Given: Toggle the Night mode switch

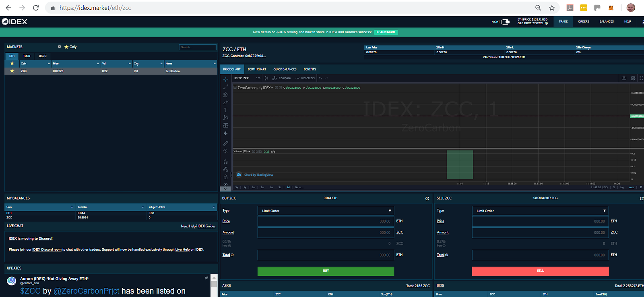Looking at the screenshot, I should 505,22.
